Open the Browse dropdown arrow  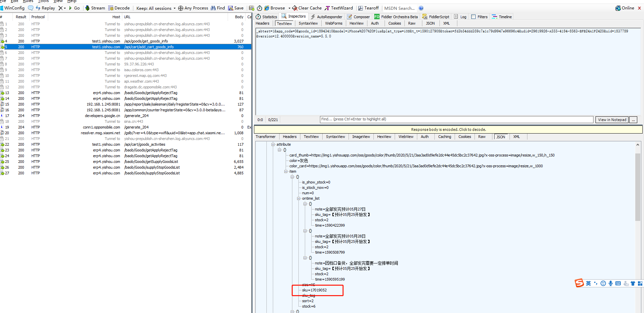(289, 8)
